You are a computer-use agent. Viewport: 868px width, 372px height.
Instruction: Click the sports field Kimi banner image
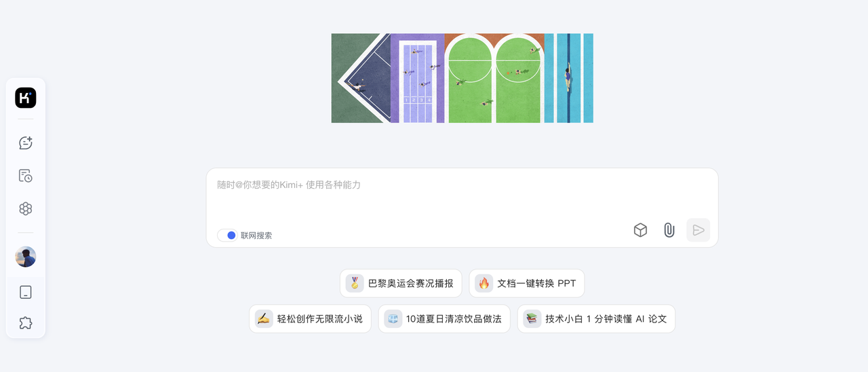[x=462, y=78]
